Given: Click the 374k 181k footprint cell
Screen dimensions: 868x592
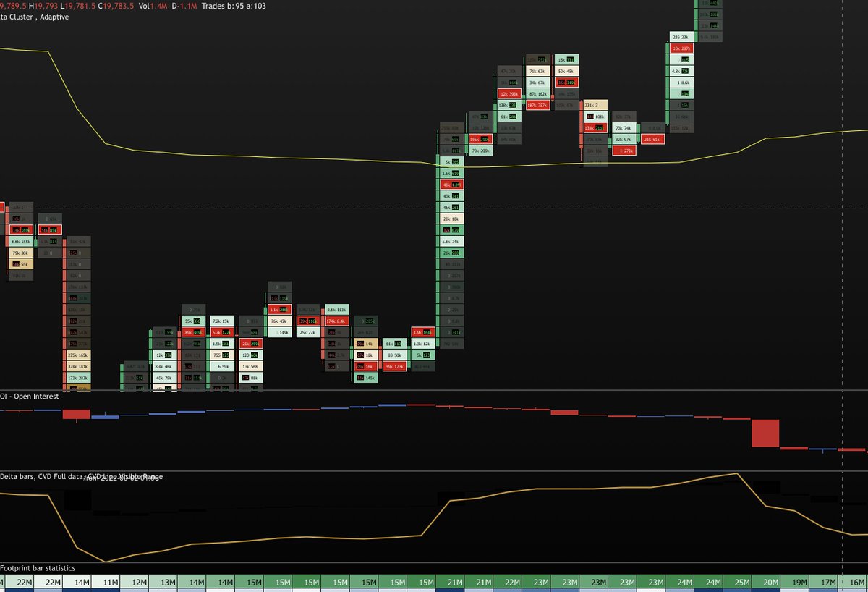Looking at the screenshot, I should [x=80, y=367].
